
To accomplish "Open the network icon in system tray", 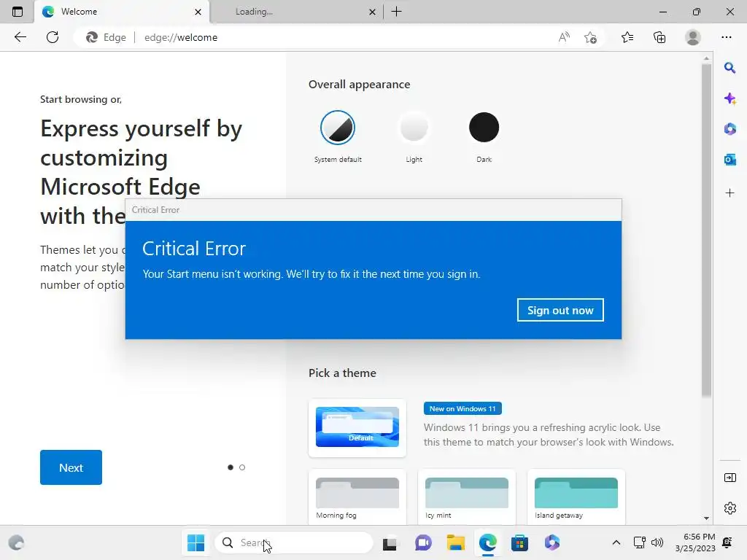I will tap(639, 542).
